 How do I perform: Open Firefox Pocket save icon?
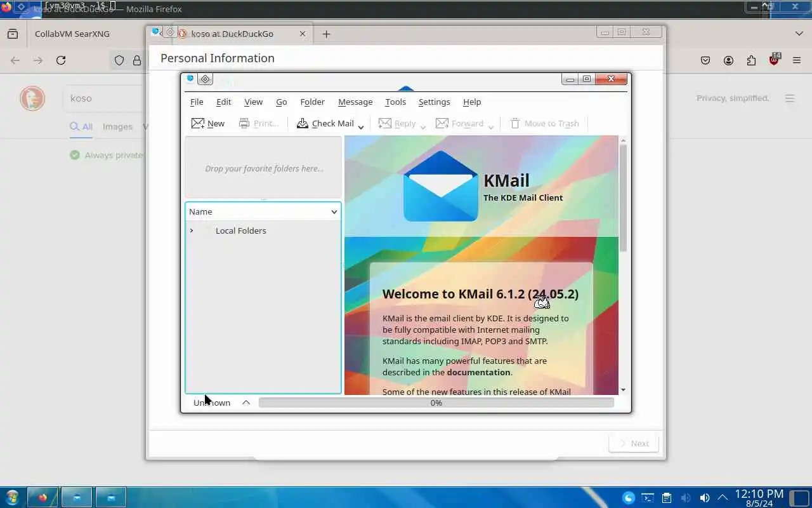[x=705, y=60]
